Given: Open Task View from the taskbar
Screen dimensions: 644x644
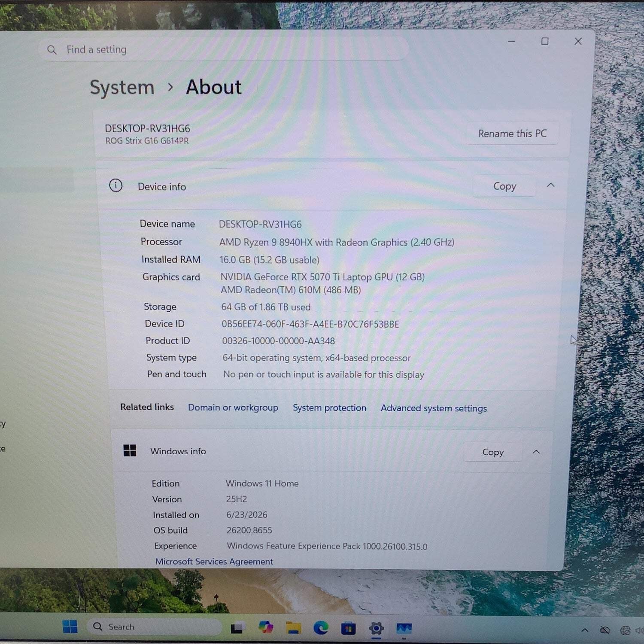Looking at the screenshot, I should click(x=237, y=628).
